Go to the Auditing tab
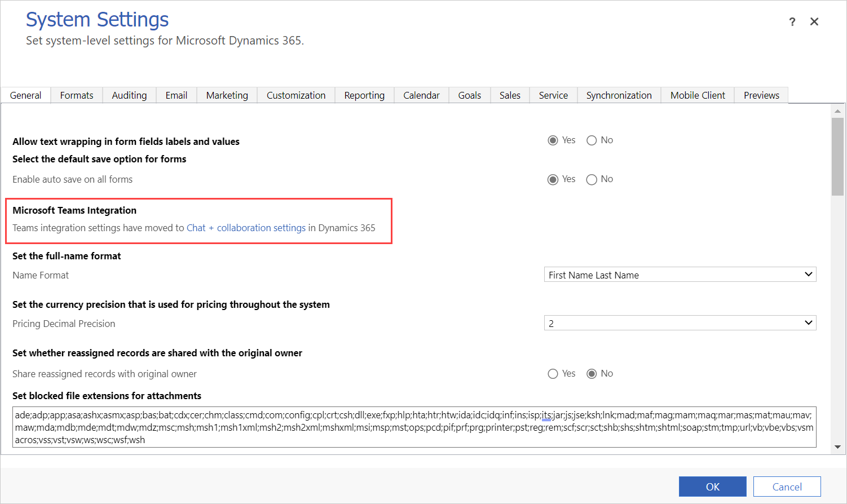 [129, 95]
